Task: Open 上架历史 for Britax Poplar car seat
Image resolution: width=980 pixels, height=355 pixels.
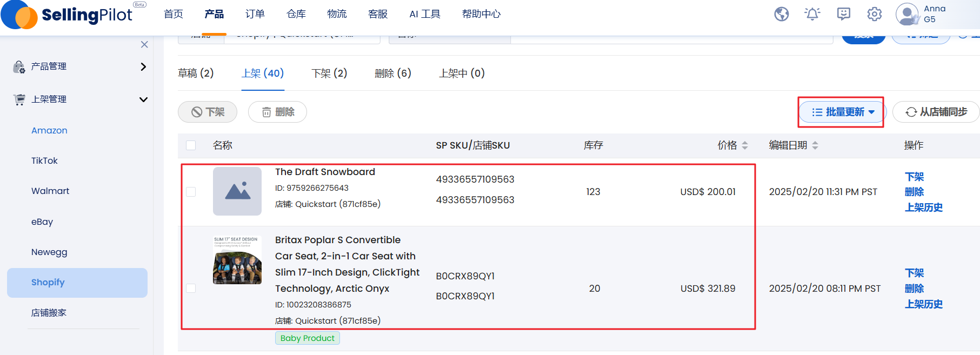Action: point(924,304)
